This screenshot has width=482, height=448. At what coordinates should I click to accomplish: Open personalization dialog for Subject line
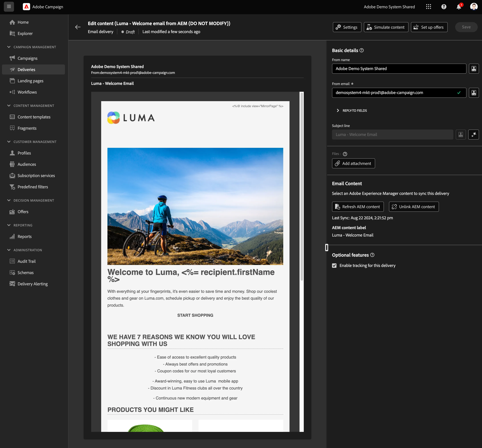click(461, 135)
